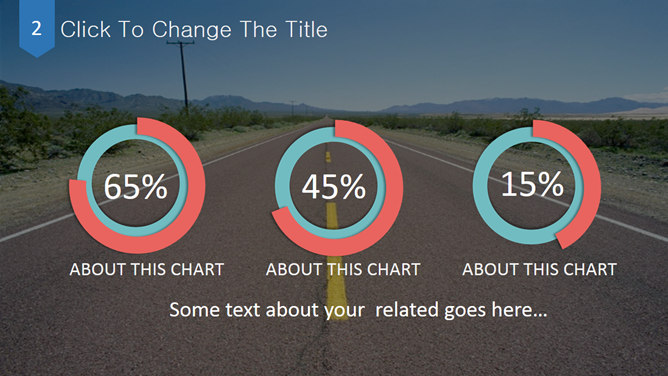Select the "Click To Change The Title" heading
The height and width of the screenshot is (376, 668).
tap(194, 30)
